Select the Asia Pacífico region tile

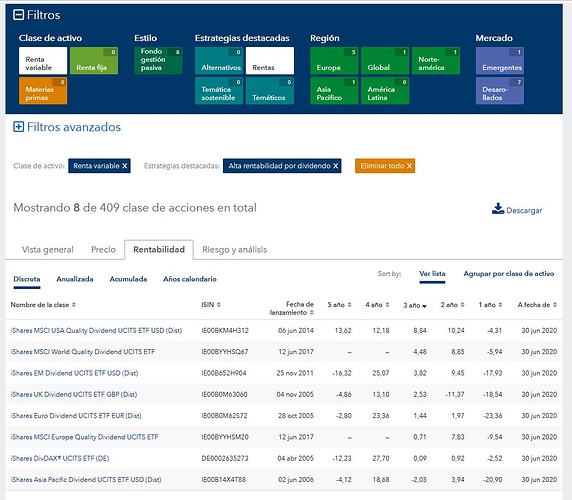334,91
